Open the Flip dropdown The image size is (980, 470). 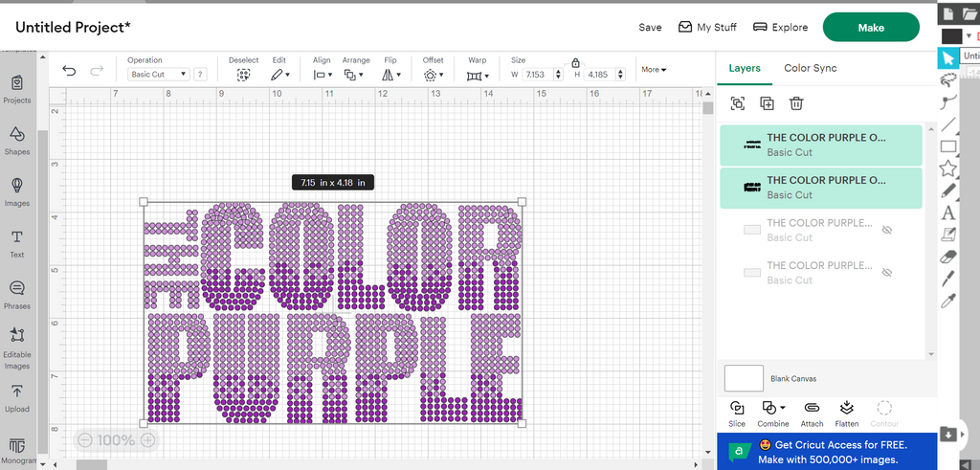[391, 75]
